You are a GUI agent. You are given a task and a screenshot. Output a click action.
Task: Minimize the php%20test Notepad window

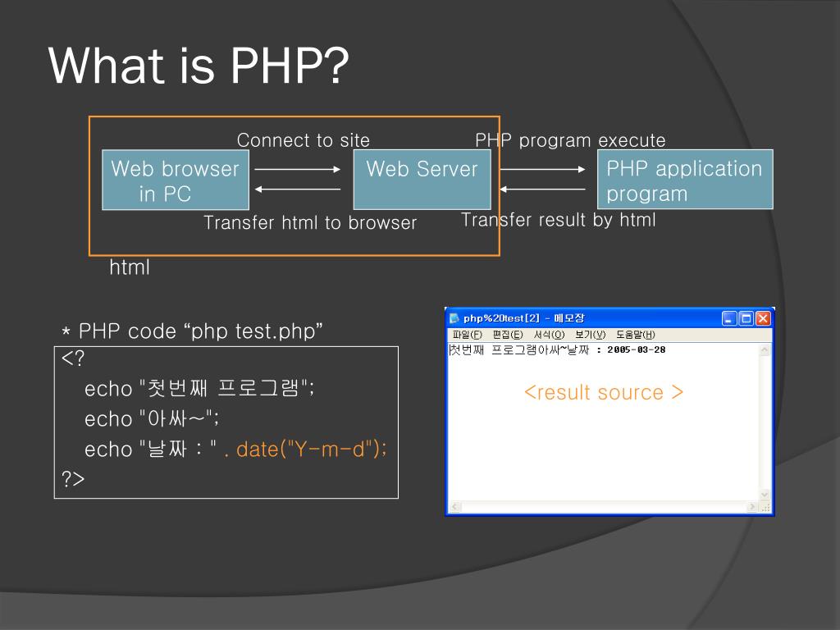[x=729, y=319]
